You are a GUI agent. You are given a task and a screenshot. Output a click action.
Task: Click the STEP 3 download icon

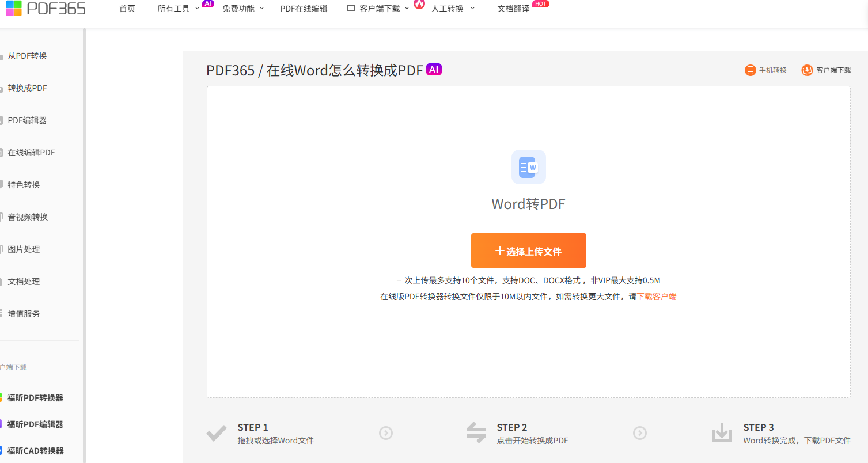722,433
